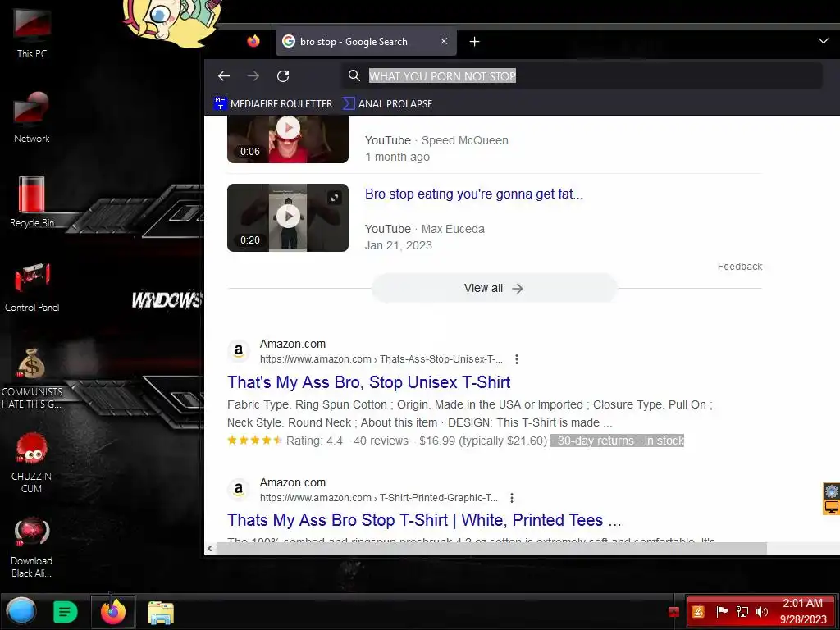
Task: Click Amazon favicon of second Amazon result
Action: coord(239,490)
